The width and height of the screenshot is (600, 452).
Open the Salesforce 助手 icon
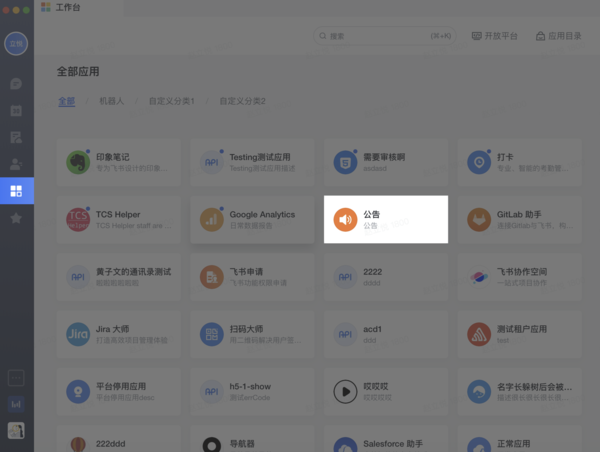345,445
